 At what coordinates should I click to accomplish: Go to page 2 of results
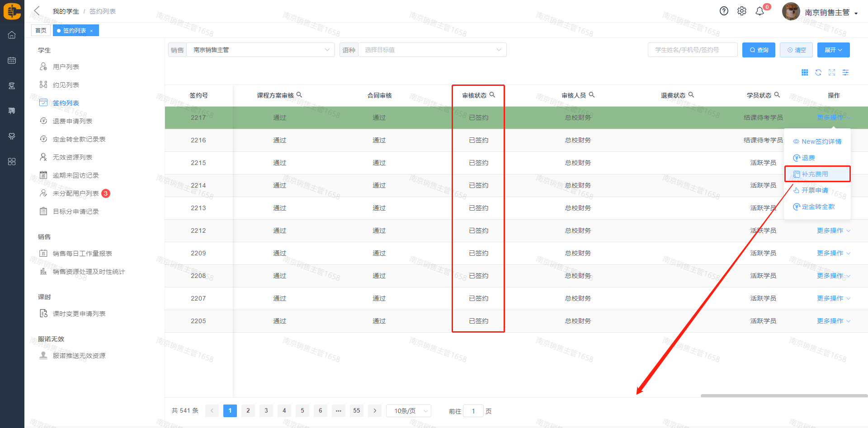[248, 410]
